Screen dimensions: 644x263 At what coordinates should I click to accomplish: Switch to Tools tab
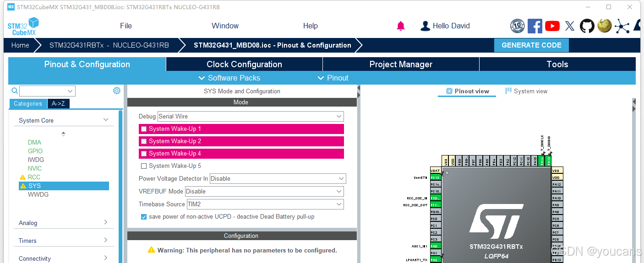557,64
